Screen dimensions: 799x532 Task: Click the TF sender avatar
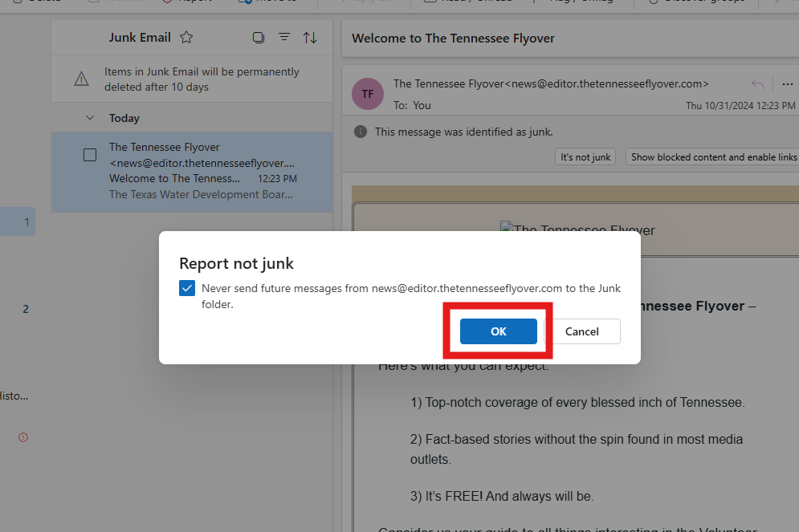[x=368, y=94]
